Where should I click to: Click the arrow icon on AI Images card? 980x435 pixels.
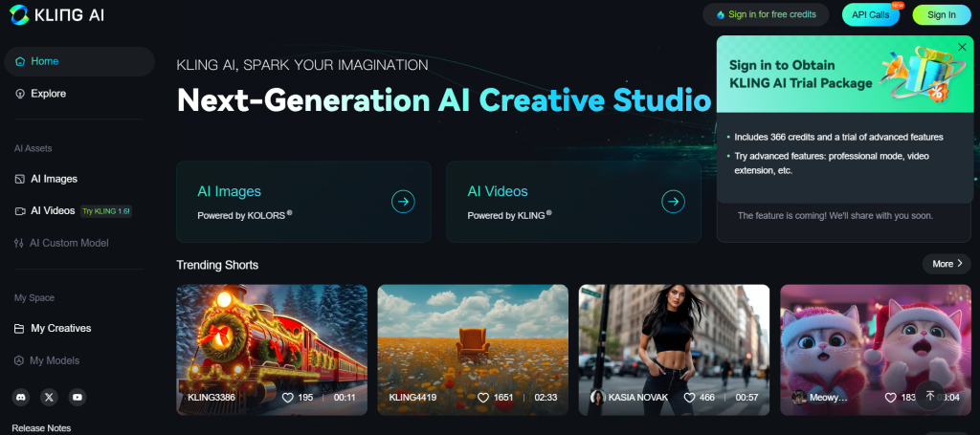click(403, 202)
